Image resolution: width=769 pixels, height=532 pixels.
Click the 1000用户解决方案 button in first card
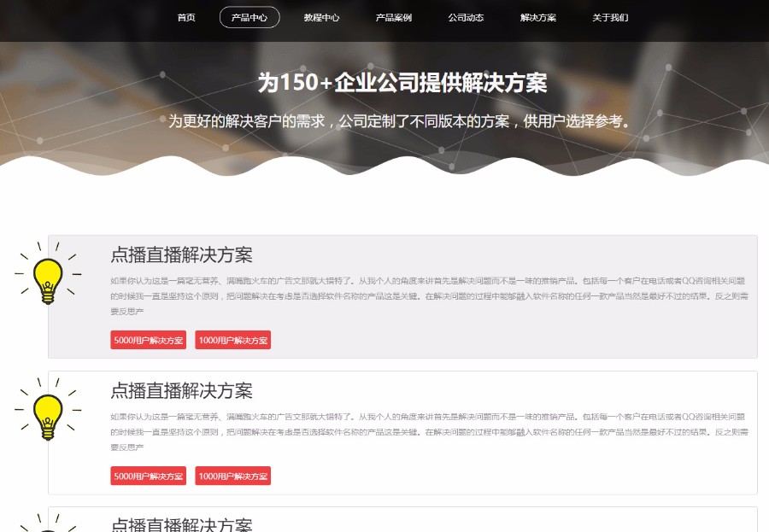pyautogui.click(x=232, y=339)
